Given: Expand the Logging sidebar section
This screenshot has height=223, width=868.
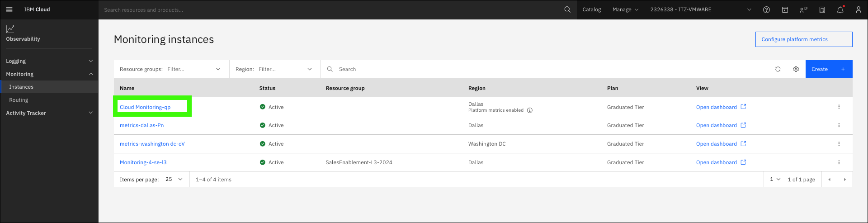Looking at the screenshot, I should coord(49,61).
